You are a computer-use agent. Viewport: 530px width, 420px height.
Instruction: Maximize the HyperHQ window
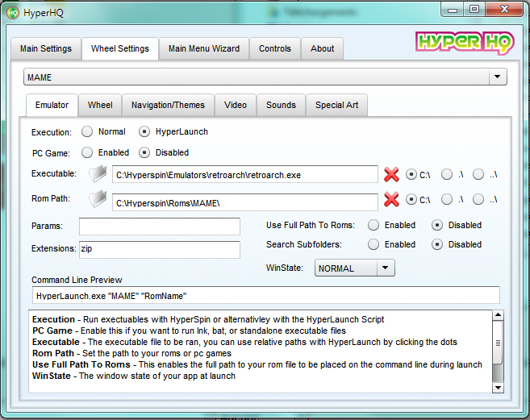474,10
